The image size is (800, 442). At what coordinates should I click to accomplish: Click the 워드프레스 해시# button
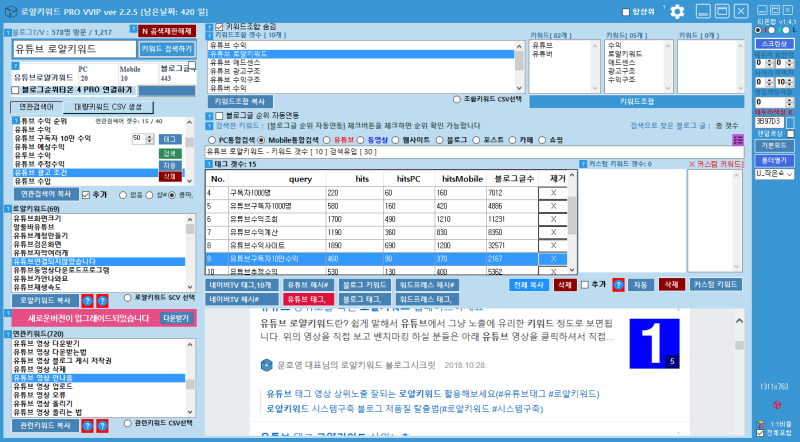click(x=427, y=285)
